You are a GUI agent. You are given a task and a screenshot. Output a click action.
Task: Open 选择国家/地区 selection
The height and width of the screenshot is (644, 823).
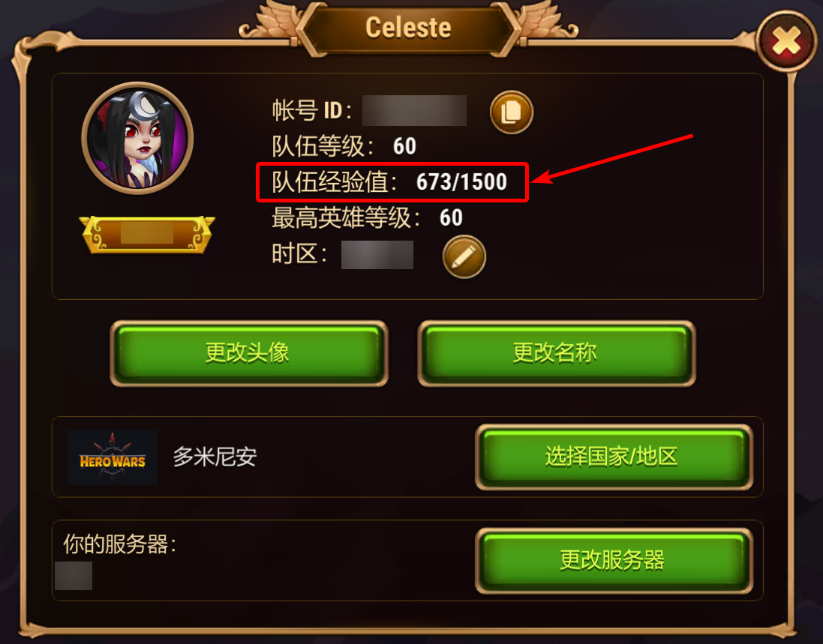point(614,457)
